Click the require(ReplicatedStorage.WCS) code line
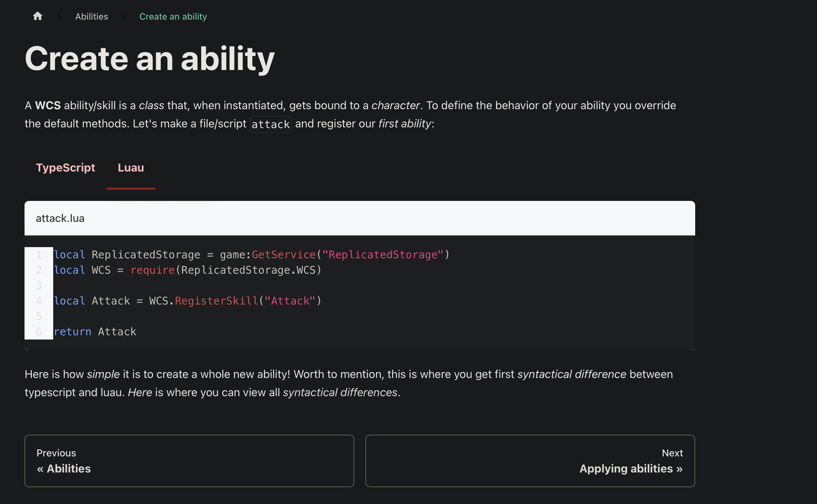This screenshot has height=504, width=817. pyautogui.click(x=188, y=270)
